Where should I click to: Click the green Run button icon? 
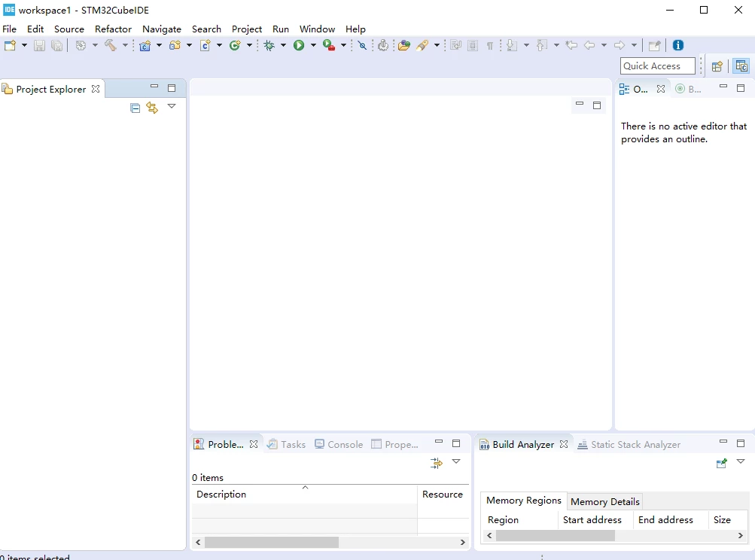[x=299, y=45]
